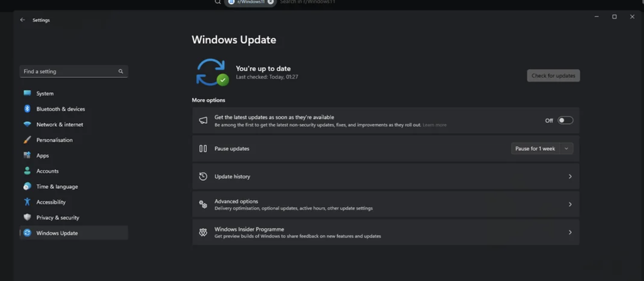644x281 pixels.
Task: Click the Check for updates button
Action: tap(553, 75)
